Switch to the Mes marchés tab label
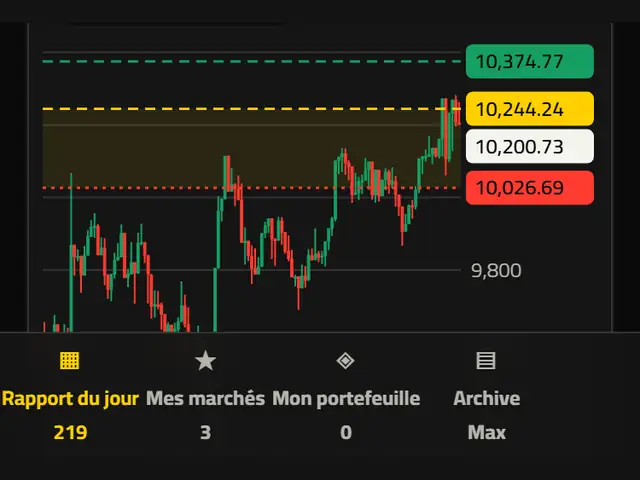 point(205,398)
